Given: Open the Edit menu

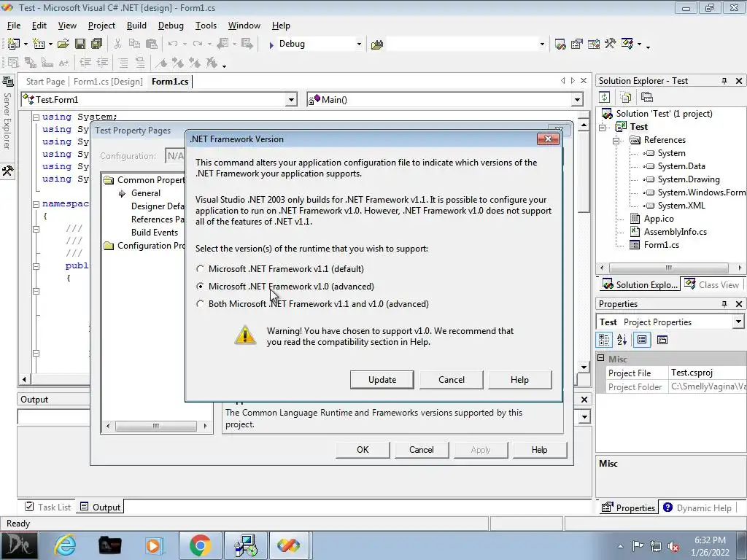Looking at the screenshot, I should pos(39,26).
